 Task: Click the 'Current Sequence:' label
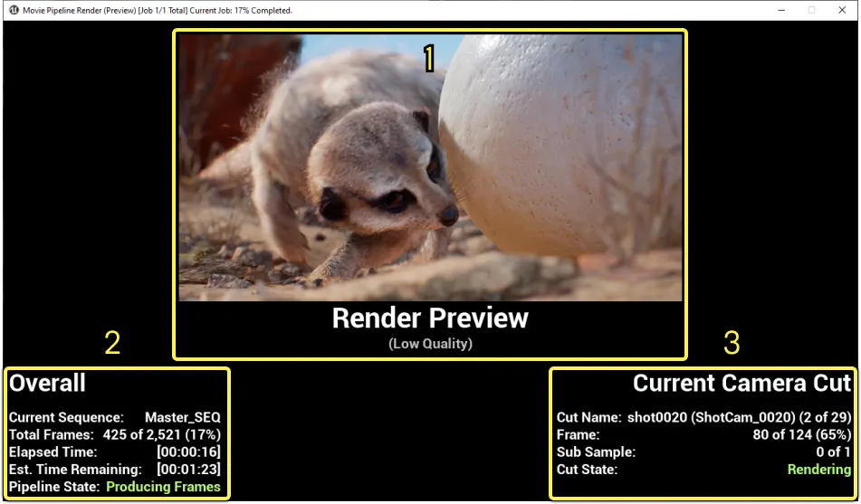(x=66, y=417)
